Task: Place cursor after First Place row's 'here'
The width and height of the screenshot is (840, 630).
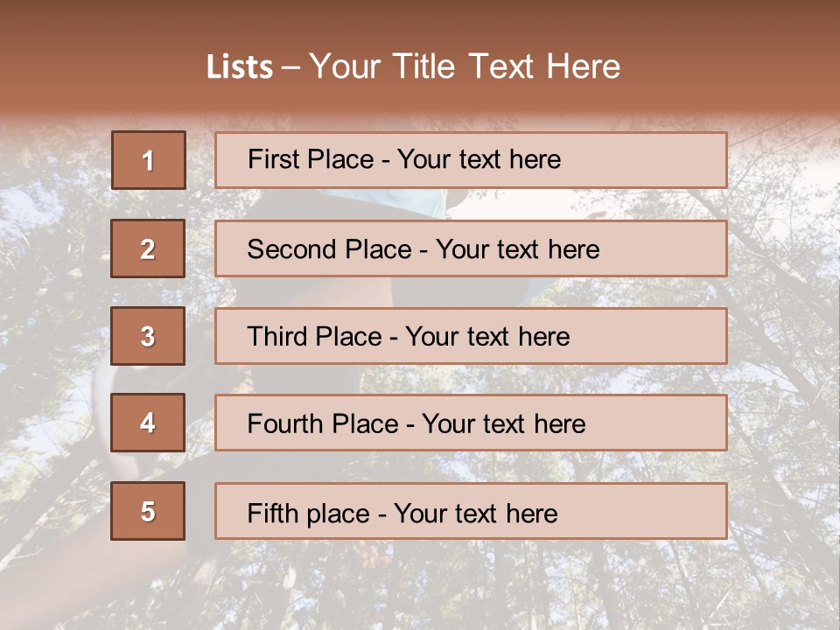Action: (562, 159)
